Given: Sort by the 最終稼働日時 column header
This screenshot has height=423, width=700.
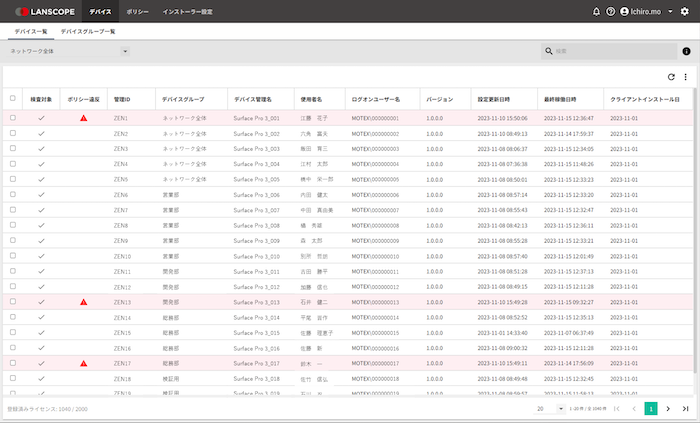Looking at the screenshot, I should [x=560, y=100].
